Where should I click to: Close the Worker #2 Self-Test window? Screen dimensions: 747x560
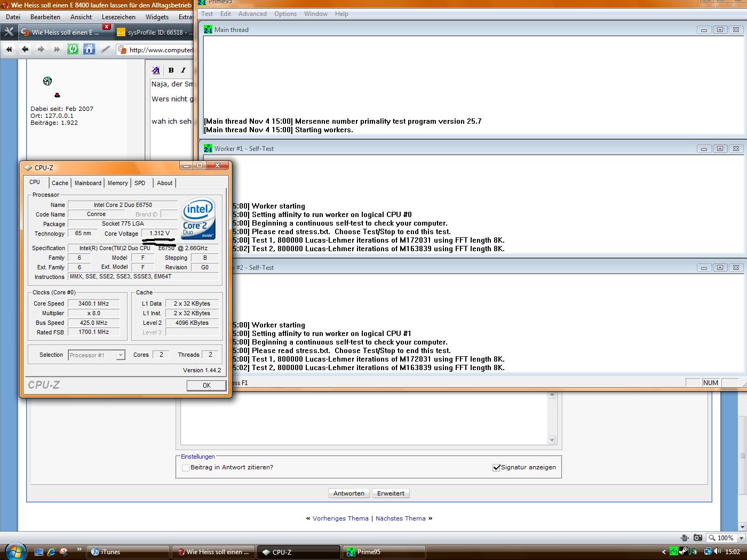point(736,268)
